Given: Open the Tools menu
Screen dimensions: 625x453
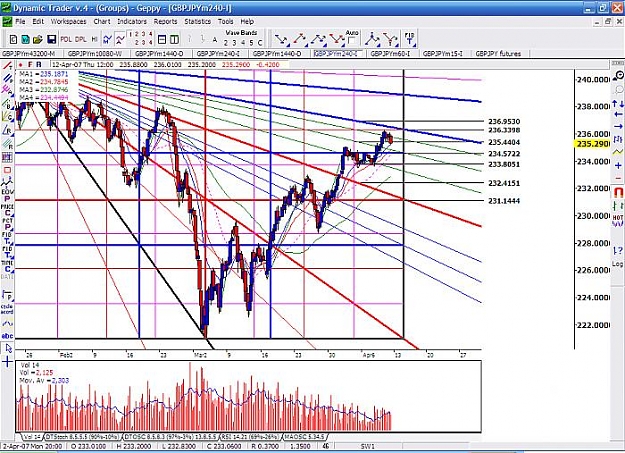Looking at the screenshot, I should pyautogui.click(x=225, y=22).
